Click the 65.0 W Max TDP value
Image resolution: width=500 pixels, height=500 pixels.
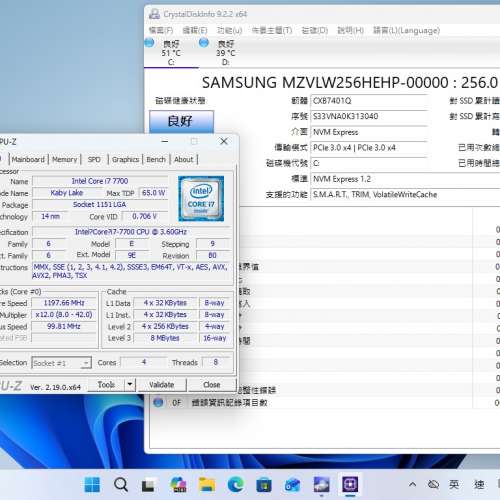point(153,193)
